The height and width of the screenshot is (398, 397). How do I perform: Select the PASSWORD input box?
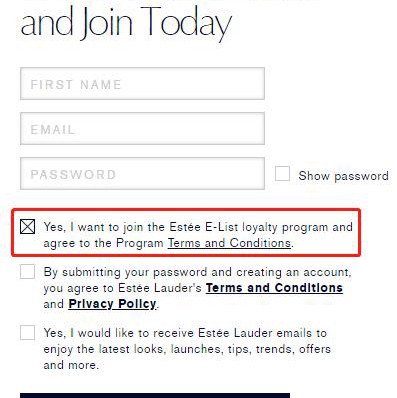[x=142, y=174]
